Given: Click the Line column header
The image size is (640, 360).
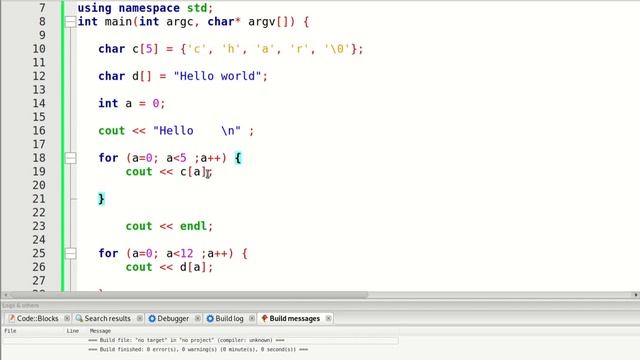Looking at the screenshot, I should (x=73, y=331).
